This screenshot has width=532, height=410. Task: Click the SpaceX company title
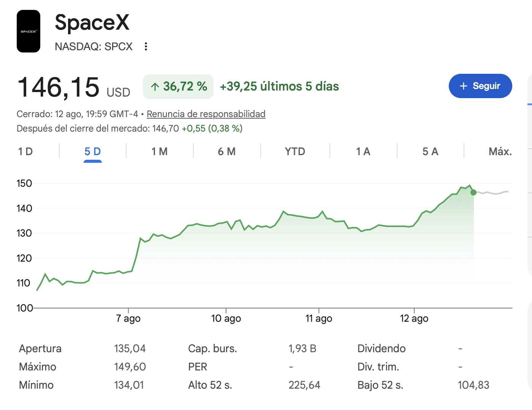[x=92, y=22]
